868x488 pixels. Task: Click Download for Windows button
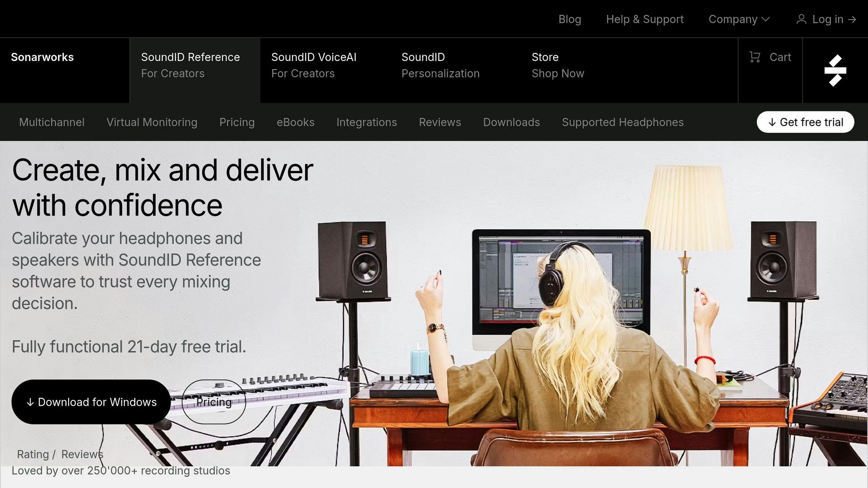point(91,402)
